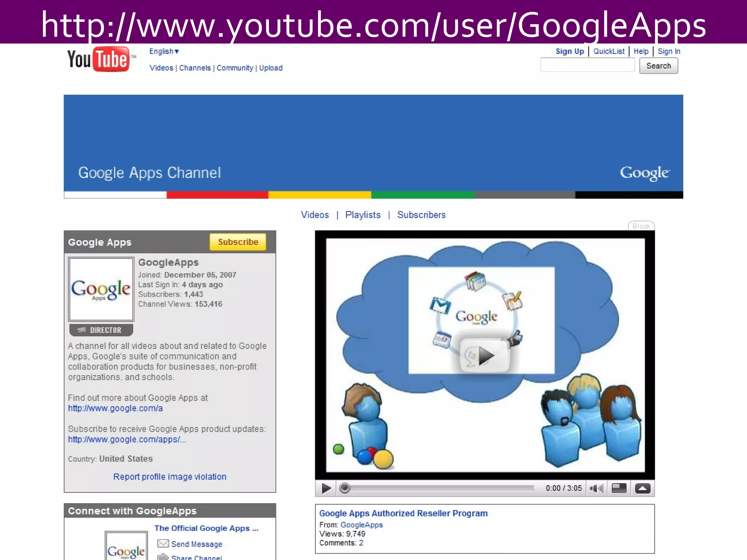Click the Channel Views: 153,416 text
The image size is (747, 560).
pyautogui.click(x=180, y=304)
